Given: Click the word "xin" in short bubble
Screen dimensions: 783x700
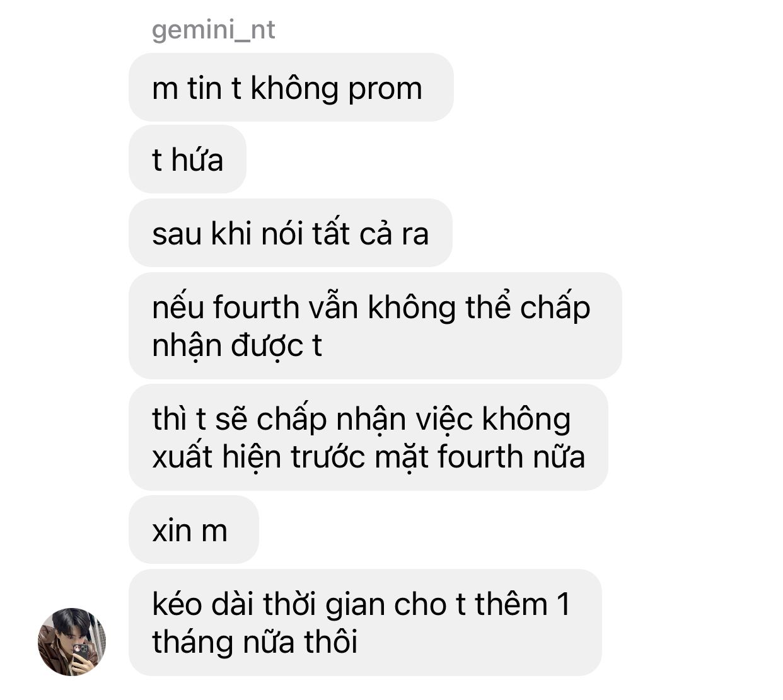Looking at the screenshot, I should click(x=171, y=531).
